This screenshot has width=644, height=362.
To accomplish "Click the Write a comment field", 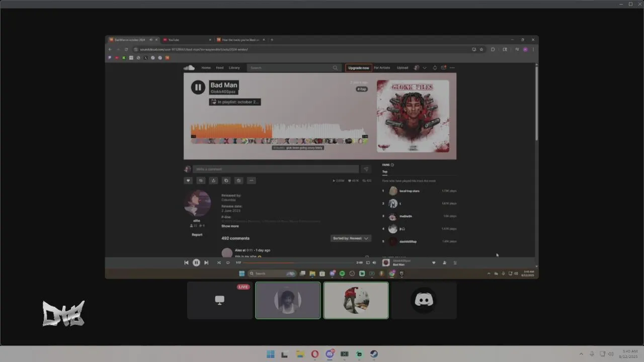I will [276, 169].
